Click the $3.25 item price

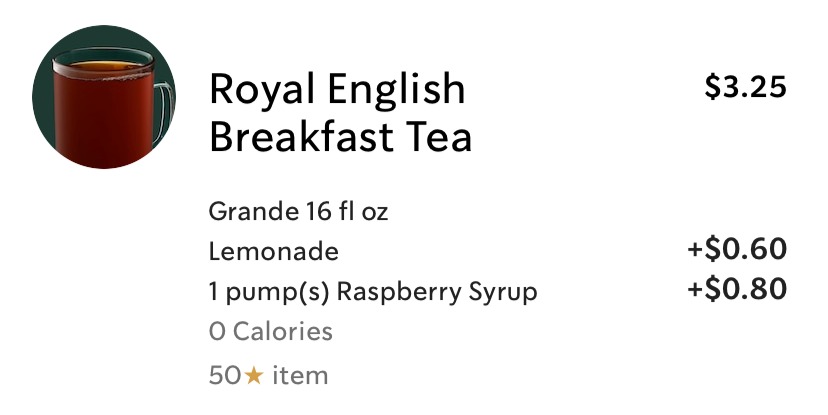[x=746, y=88]
